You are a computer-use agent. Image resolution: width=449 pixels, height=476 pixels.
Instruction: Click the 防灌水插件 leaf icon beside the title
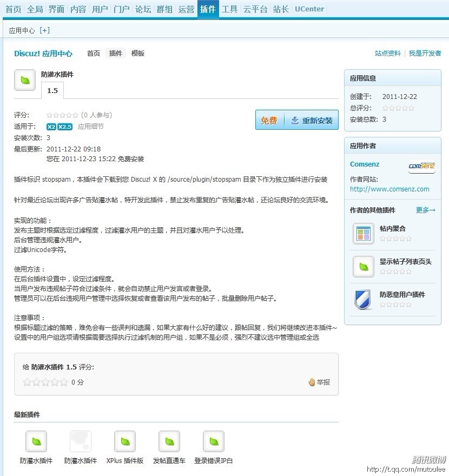pos(25,80)
